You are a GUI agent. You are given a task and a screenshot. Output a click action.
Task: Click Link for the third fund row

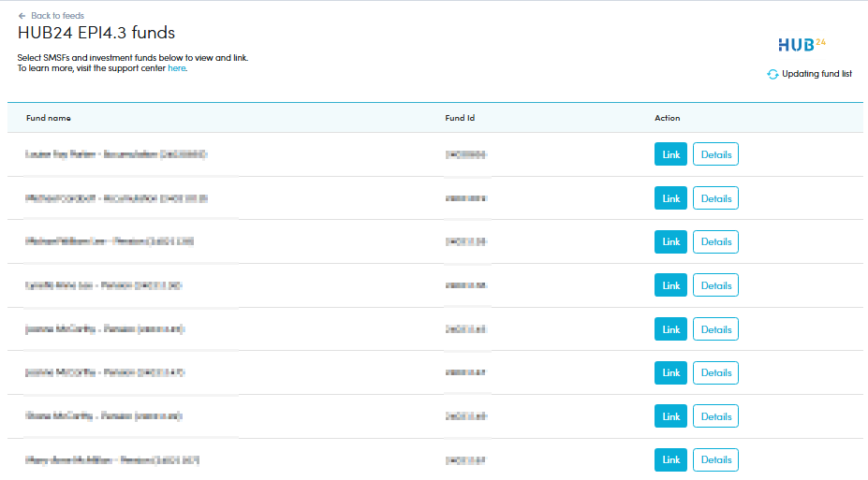[x=671, y=241]
